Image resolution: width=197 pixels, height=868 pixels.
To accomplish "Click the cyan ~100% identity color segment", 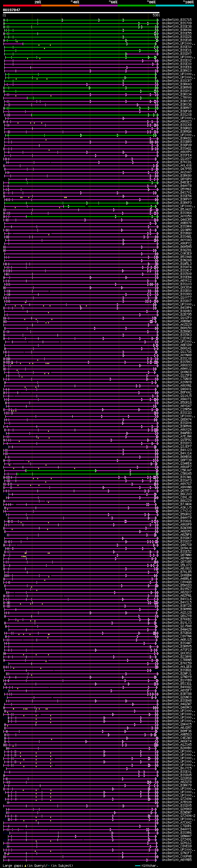I will (175, 6).
